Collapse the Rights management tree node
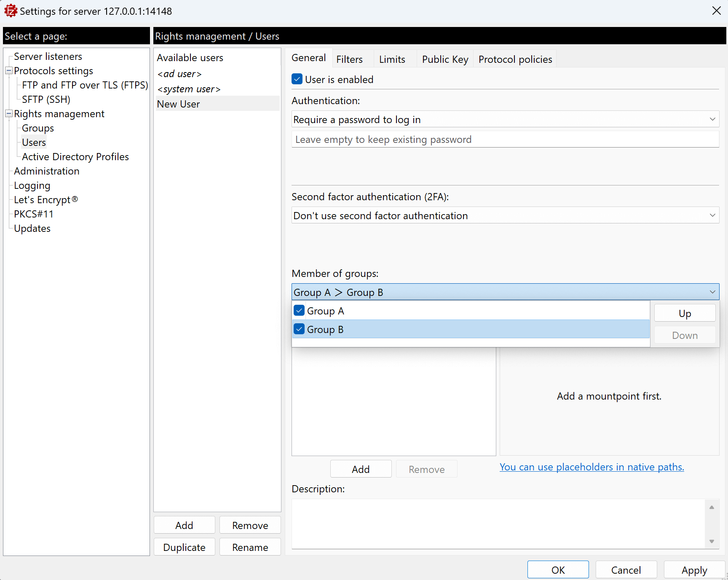728x580 pixels. tap(8, 114)
